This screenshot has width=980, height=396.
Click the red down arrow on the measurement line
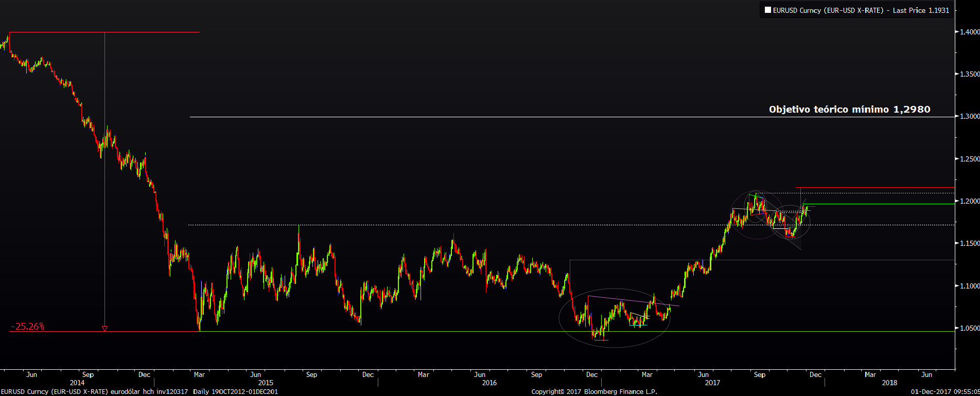click(104, 328)
